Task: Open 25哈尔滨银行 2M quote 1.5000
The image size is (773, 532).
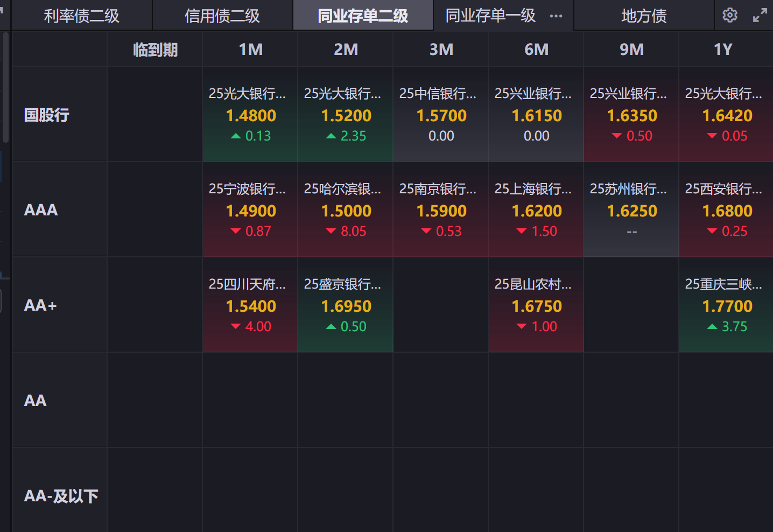Action: coord(346,211)
